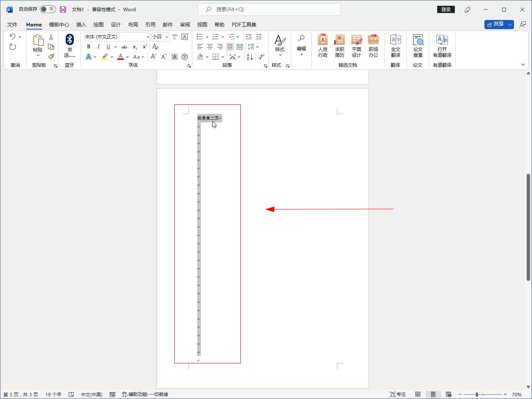The height and width of the screenshot is (399, 532).
Task: Click the Bluetooth send icon
Action: pos(69,40)
